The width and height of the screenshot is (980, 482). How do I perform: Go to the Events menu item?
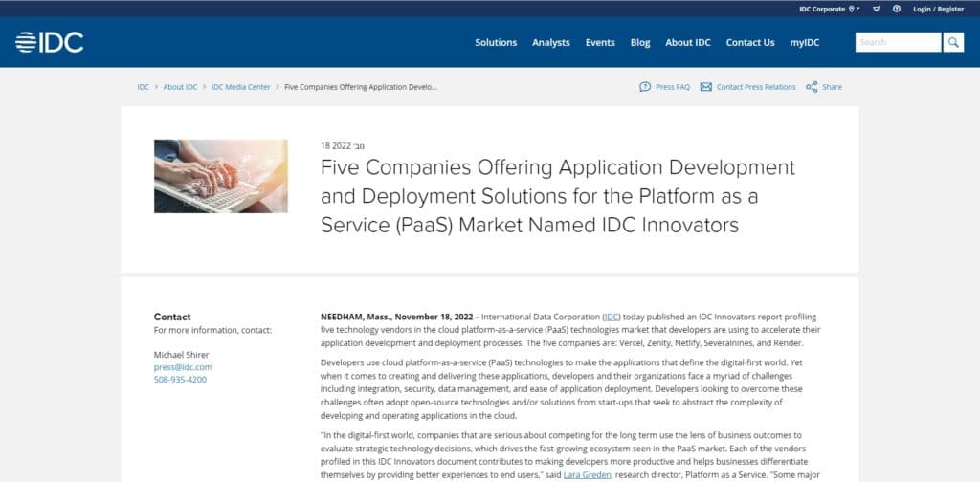click(600, 42)
